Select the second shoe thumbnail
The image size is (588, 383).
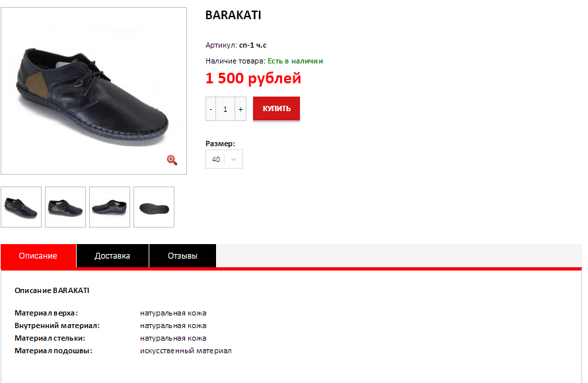pyautogui.click(x=65, y=207)
